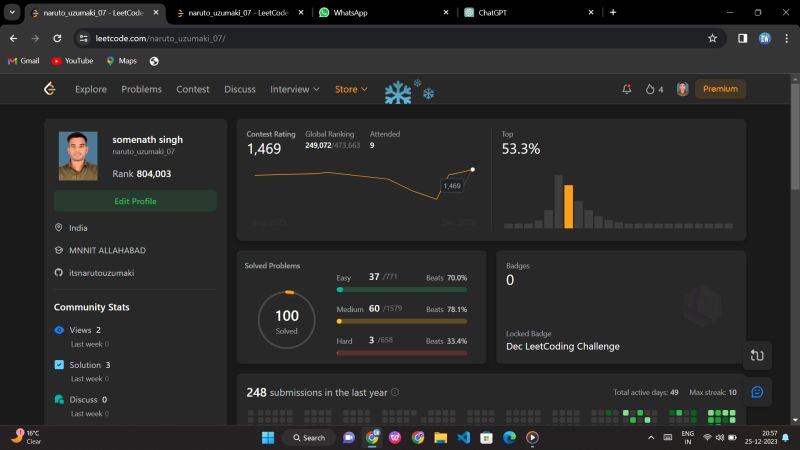Click the Premium button
Image resolution: width=800 pixels, height=450 pixels.
[x=720, y=89]
